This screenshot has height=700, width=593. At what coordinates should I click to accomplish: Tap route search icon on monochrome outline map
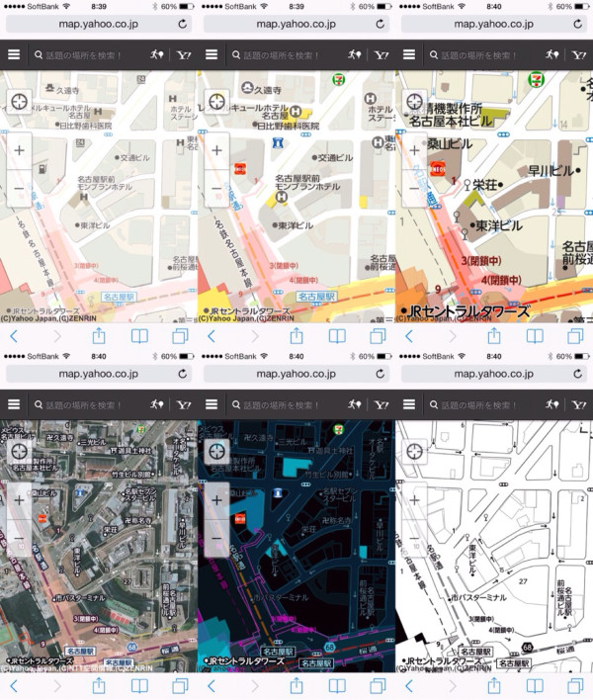click(x=551, y=404)
